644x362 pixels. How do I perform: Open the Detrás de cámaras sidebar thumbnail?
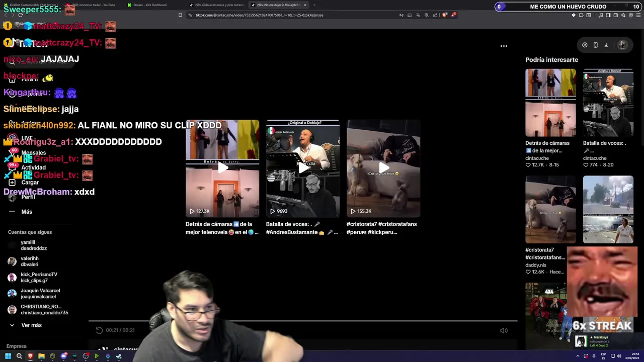(x=550, y=103)
